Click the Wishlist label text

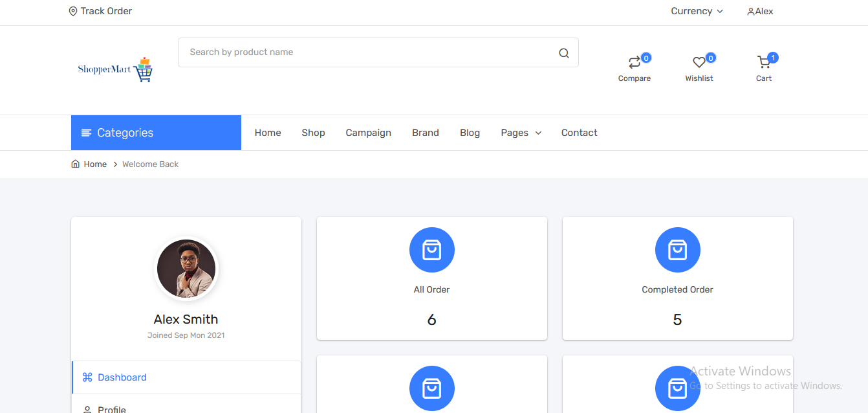tap(699, 78)
